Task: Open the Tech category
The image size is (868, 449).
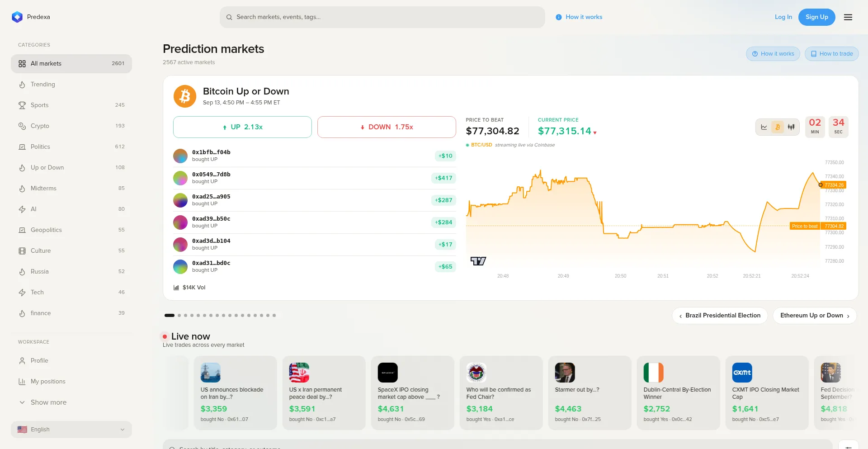Action: (x=71, y=293)
